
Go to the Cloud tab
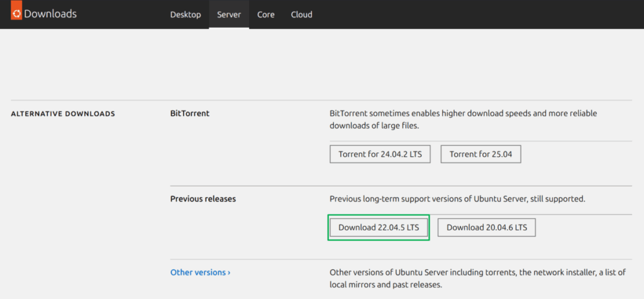(301, 14)
